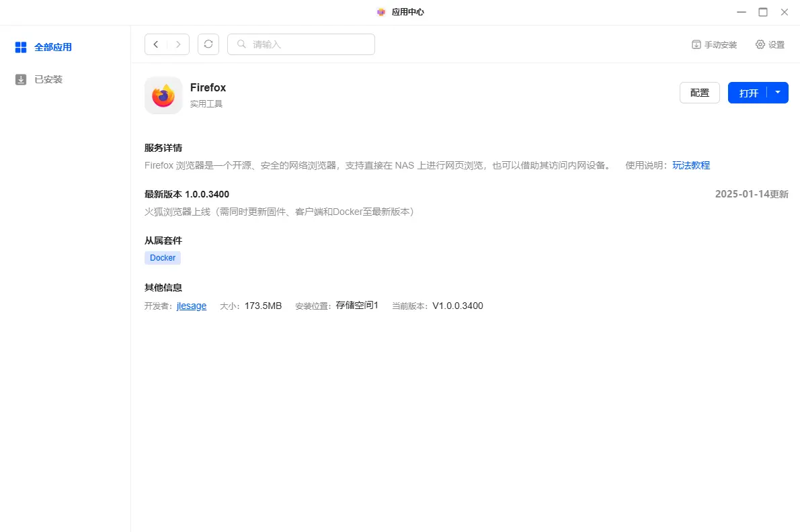Open the jlesage developer link
This screenshot has height=532, width=800.
(192, 306)
